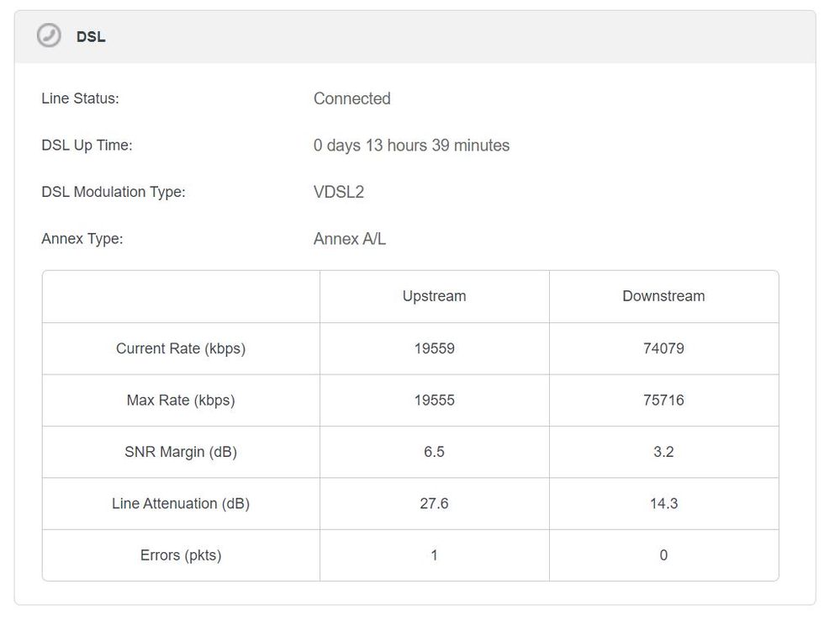The height and width of the screenshot is (621, 840).
Task: Click the SNR Margin (dB) row label
Action: click(x=181, y=452)
